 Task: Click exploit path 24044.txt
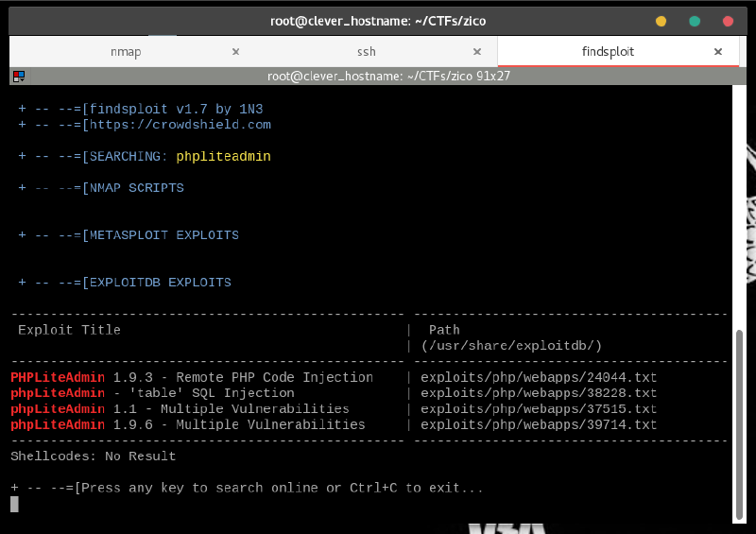point(539,377)
